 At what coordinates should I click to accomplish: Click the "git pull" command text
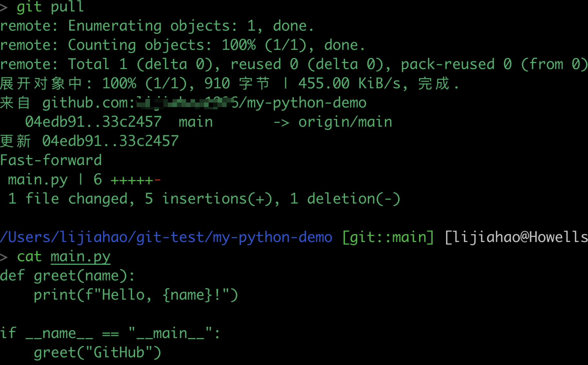[50, 6]
